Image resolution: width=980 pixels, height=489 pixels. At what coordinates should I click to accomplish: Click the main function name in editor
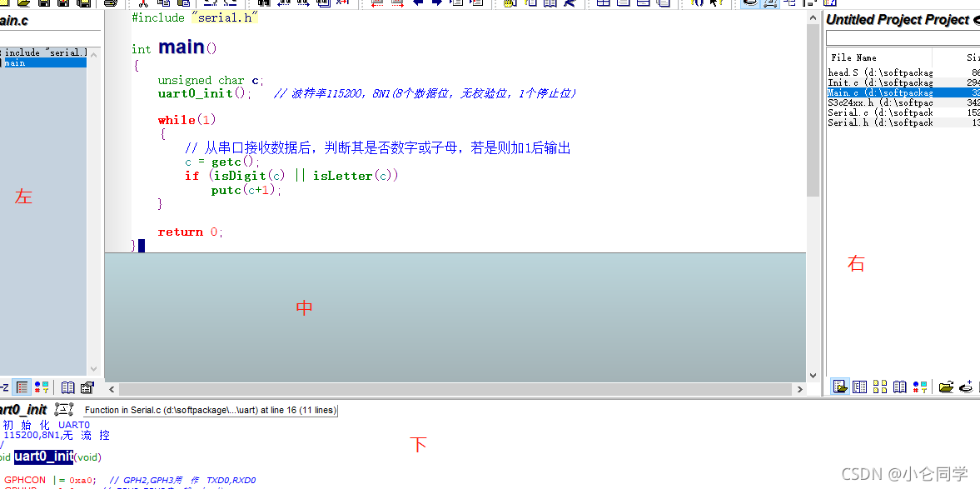[x=182, y=47]
